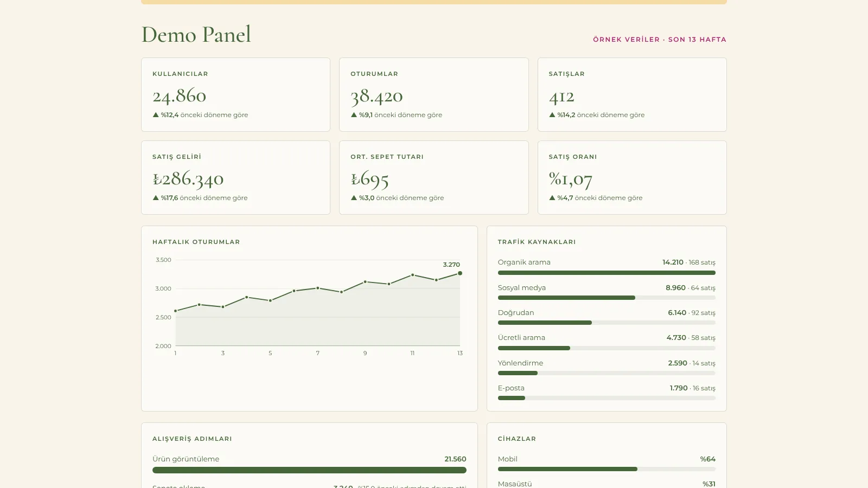This screenshot has height=488, width=868.
Task: Click the E-posta source label
Action: (x=511, y=388)
